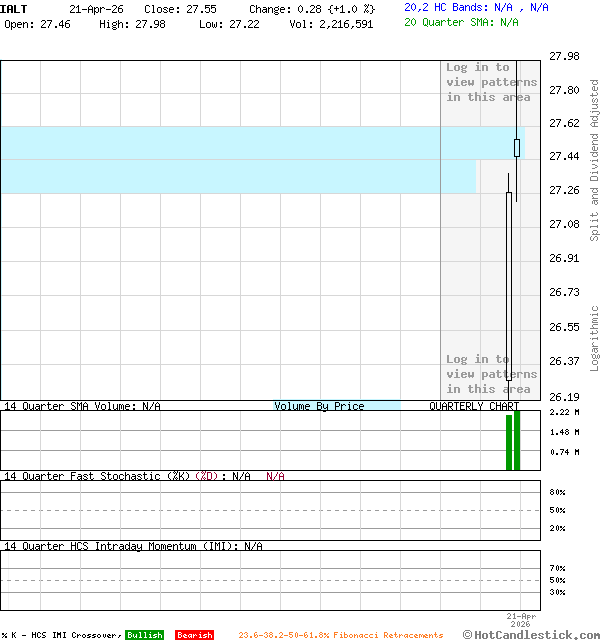Screen dimensions: 600x640
Task: Click the Fibonacci Retracements legend text
Action: pos(341,635)
